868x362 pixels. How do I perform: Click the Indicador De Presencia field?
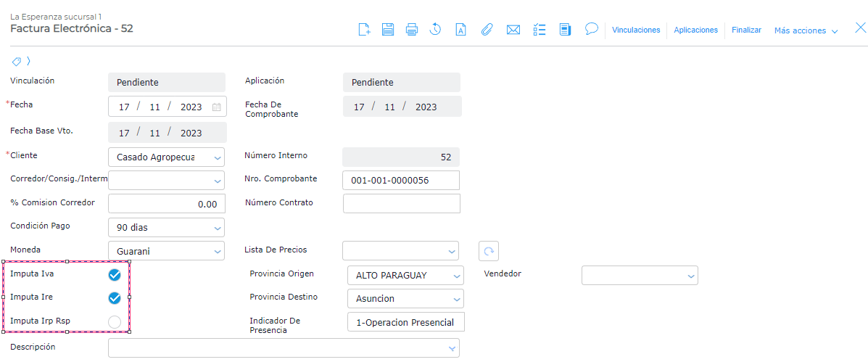406,322
